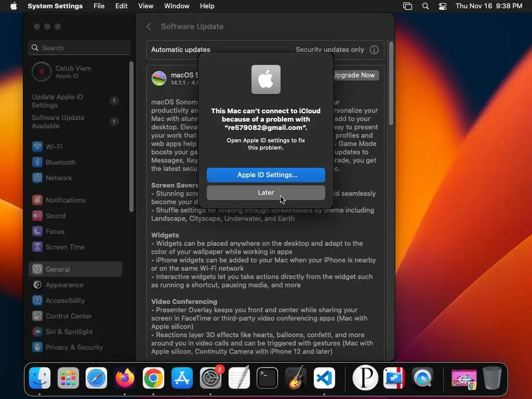Launch GarageBand from the Dock
Image resolution: width=532 pixels, height=399 pixels.
(x=296, y=378)
